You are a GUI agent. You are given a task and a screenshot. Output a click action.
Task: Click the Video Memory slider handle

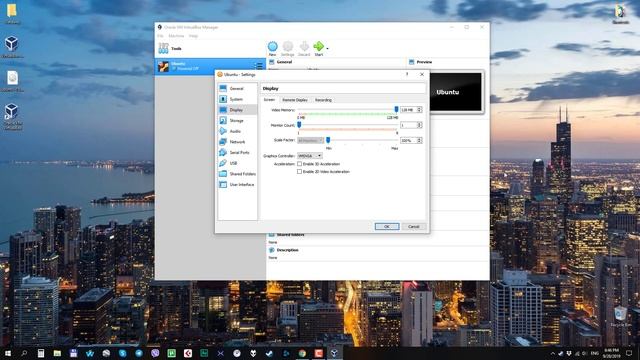click(x=396, y=109)
